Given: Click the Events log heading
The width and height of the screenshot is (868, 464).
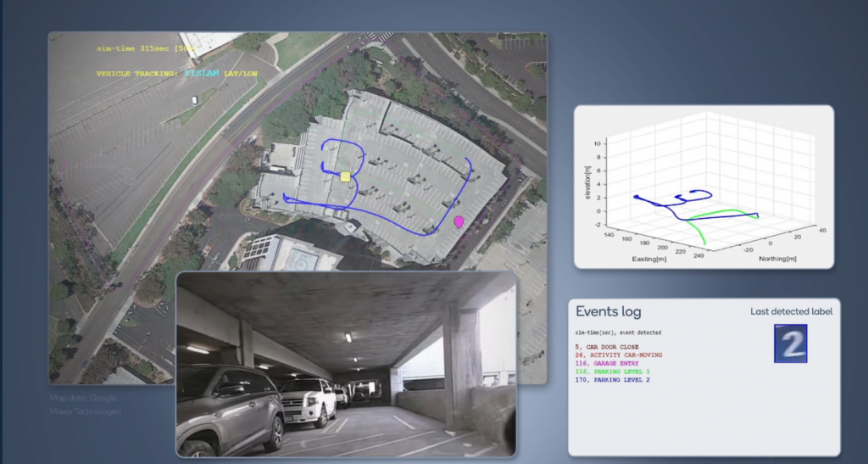Looking at the screenshot, I should pos(608,312).
